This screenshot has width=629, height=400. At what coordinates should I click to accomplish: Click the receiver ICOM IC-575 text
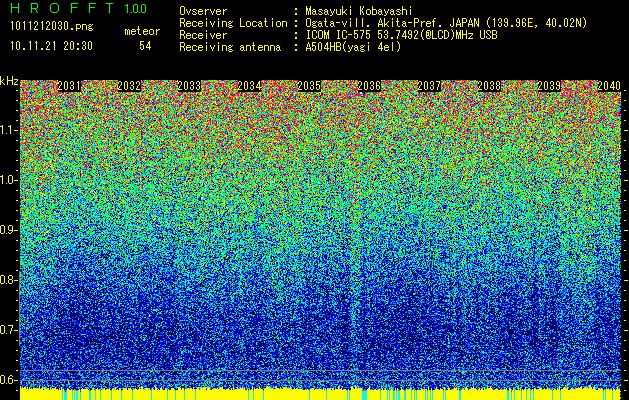pyautogui.click(x=401, y=35)
